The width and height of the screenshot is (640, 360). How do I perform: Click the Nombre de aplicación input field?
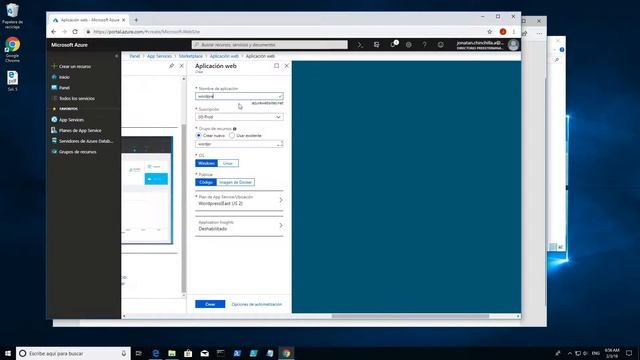[x=239, y=96]
